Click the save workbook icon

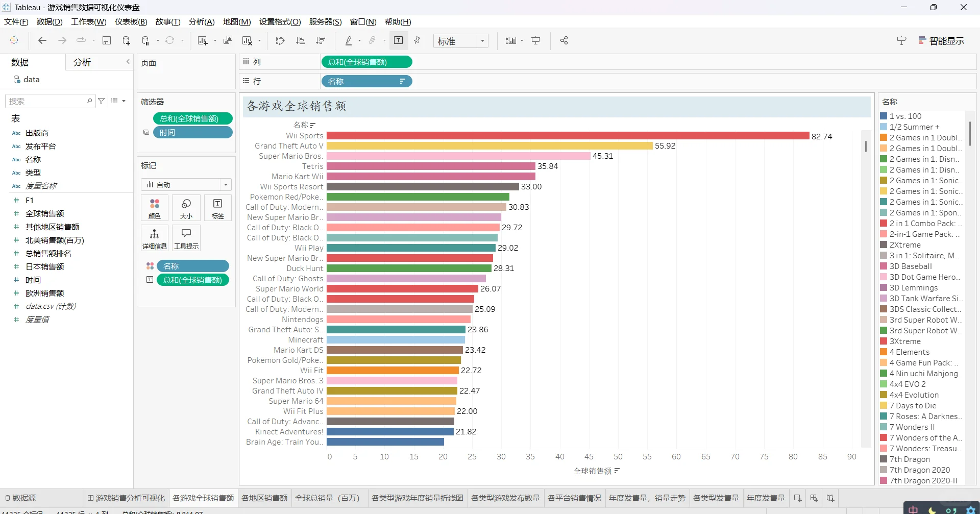click(107, 40)
